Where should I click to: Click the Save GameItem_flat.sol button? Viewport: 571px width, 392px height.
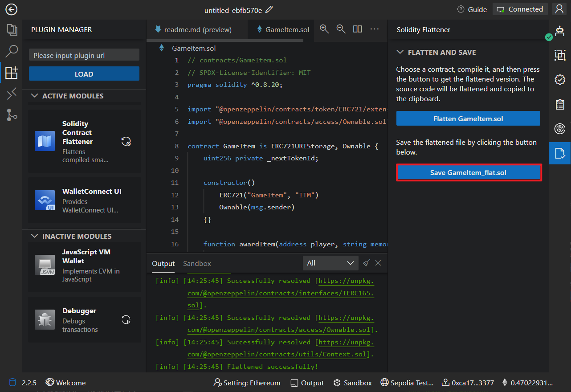tap(469, 172)
